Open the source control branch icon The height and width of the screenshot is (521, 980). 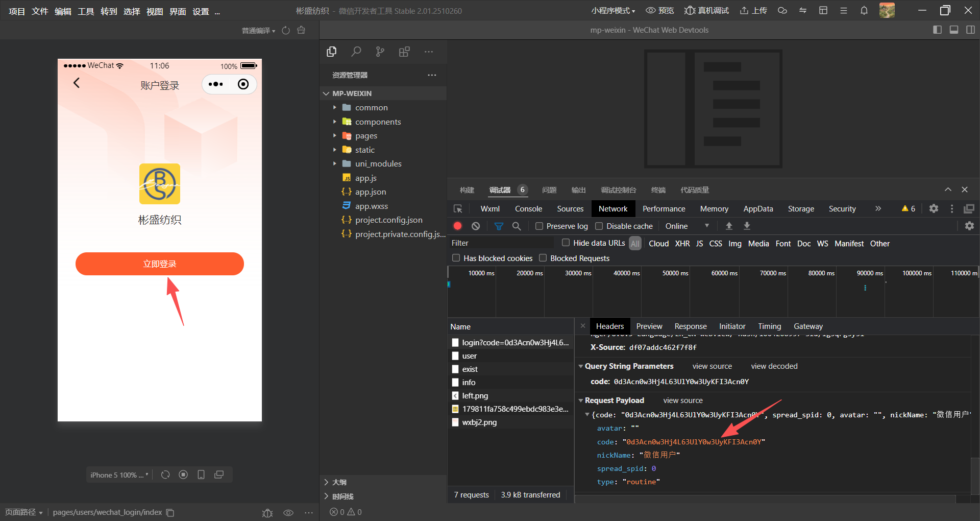click(x=380, y=52)
